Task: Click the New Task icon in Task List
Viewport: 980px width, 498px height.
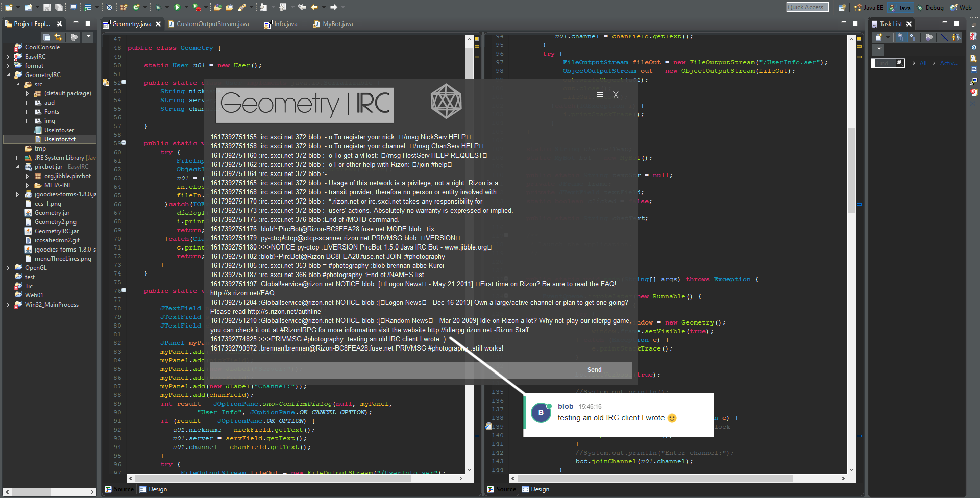Action: [879, 37]
